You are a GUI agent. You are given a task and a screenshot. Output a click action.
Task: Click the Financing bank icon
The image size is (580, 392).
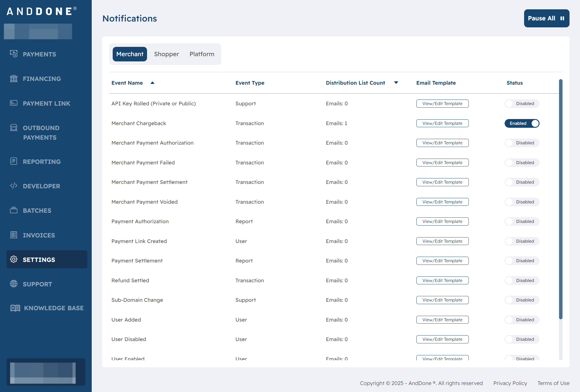(14, 79)
